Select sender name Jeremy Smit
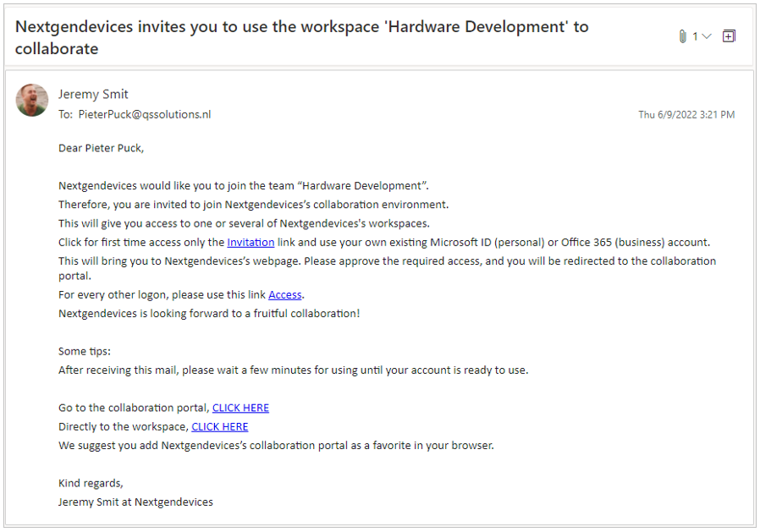Image resolution: width=760 pixels, height=532 pixels. point(93,94)
